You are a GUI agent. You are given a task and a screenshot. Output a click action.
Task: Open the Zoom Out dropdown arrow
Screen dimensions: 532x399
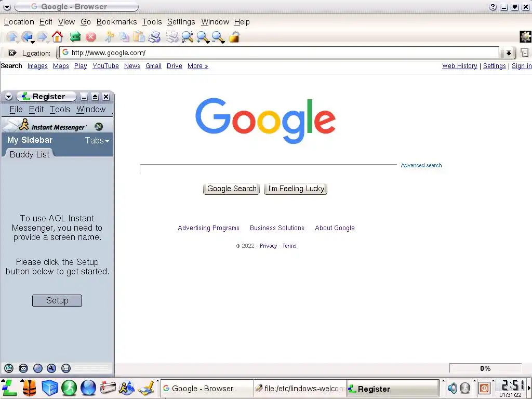pyautogui.click(x=223, y=42)
